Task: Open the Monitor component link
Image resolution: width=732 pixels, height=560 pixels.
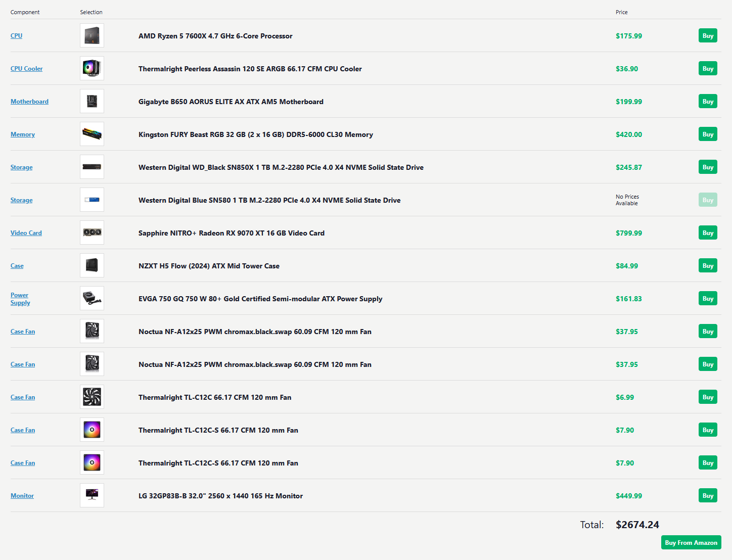Action: (x=22, y=496)
